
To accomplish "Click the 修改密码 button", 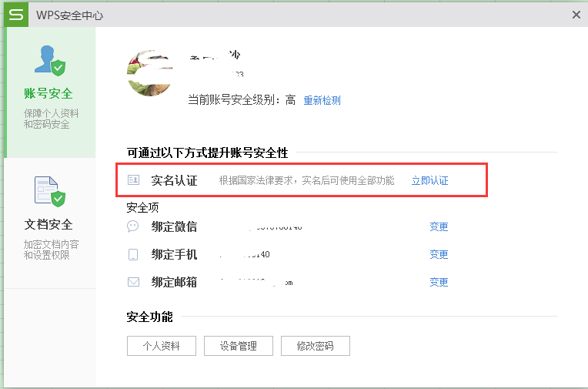I will 316,346.
